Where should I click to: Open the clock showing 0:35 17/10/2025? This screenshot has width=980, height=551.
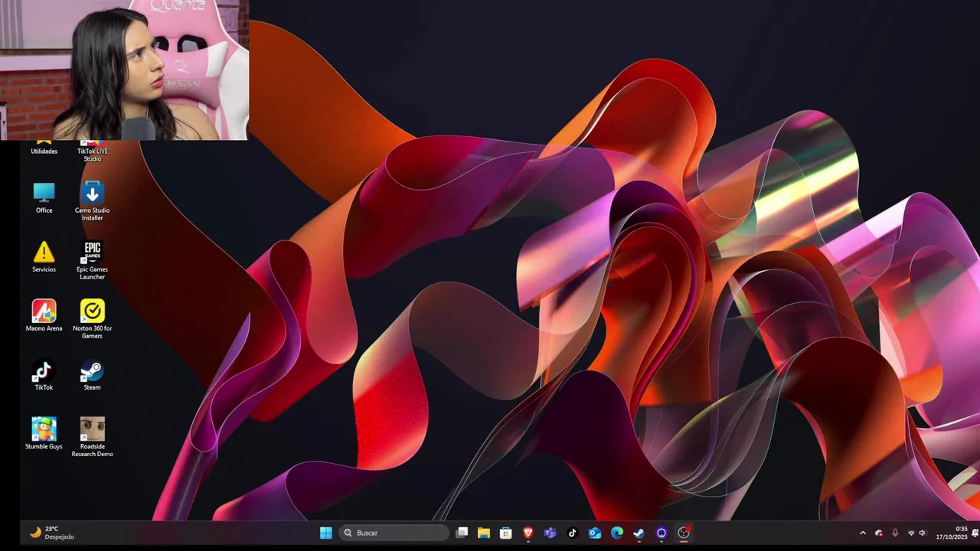tap(952, 533)
